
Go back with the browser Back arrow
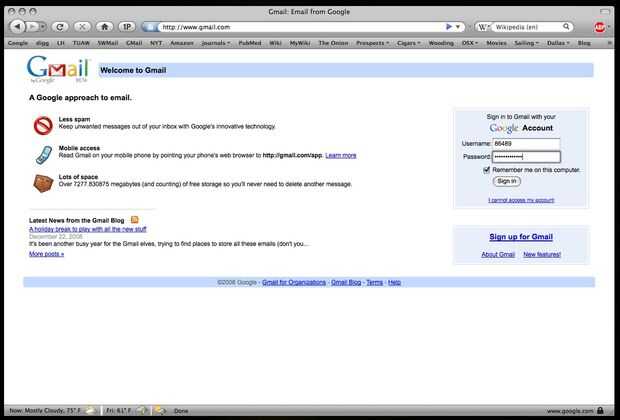tap(17, 27)
